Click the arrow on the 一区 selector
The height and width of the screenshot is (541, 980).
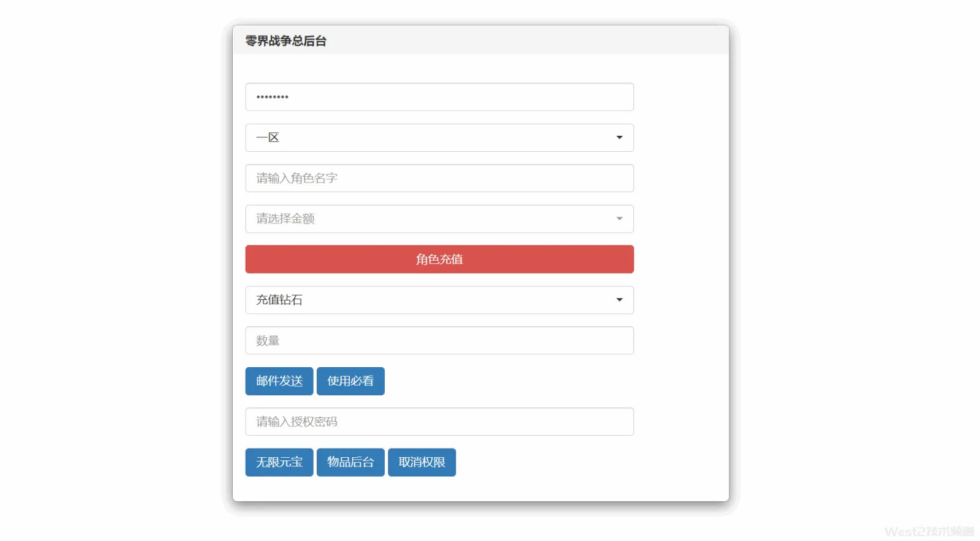(x=619, y=138)
